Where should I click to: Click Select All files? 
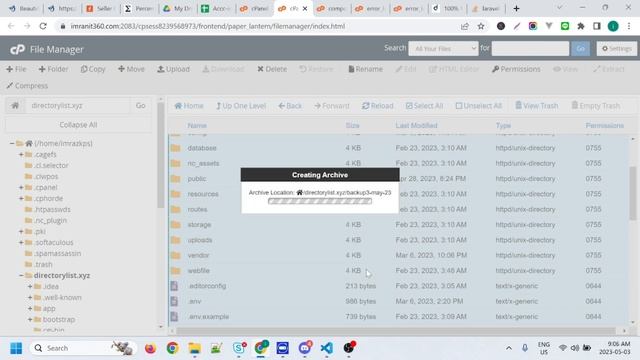point(424,106)
